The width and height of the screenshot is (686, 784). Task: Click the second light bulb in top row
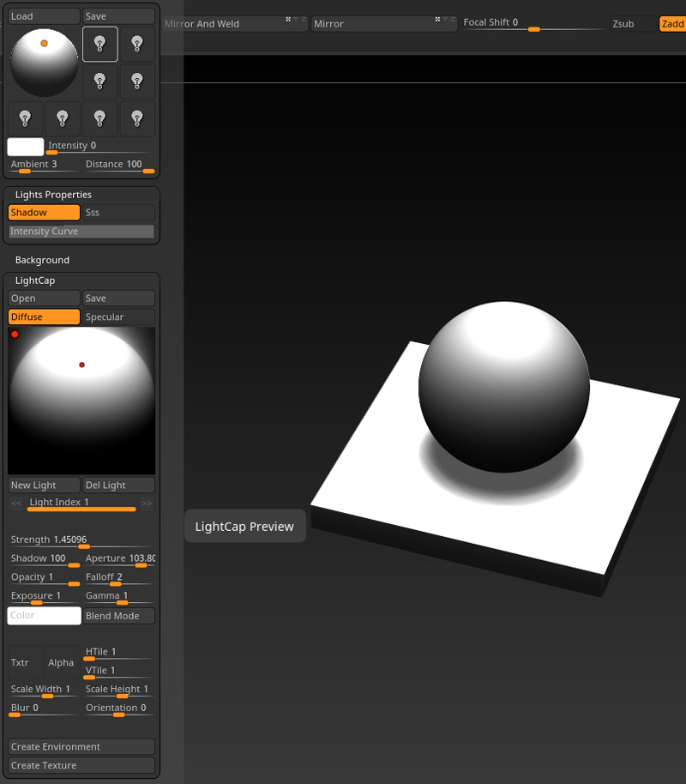click(137, 44)
